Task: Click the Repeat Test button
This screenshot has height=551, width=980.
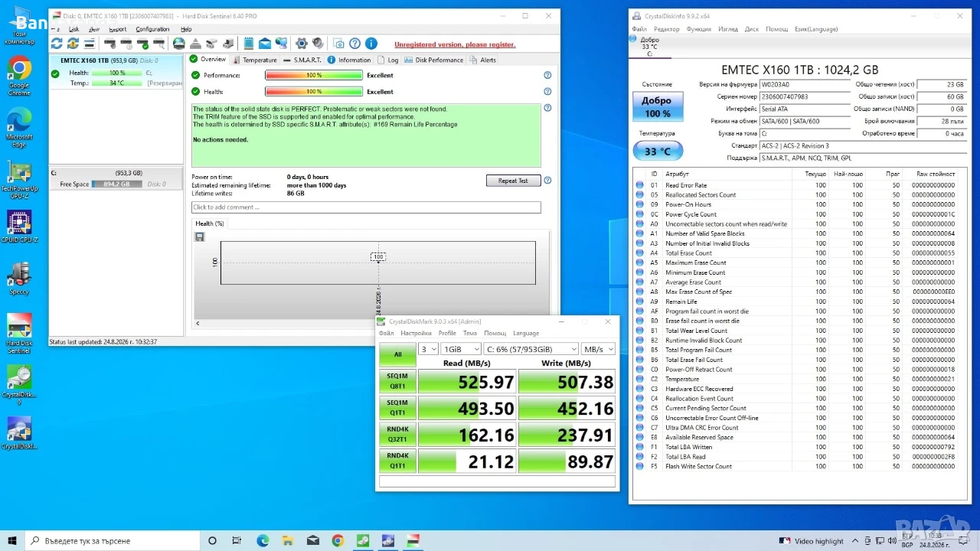Action: coord(513,181)
